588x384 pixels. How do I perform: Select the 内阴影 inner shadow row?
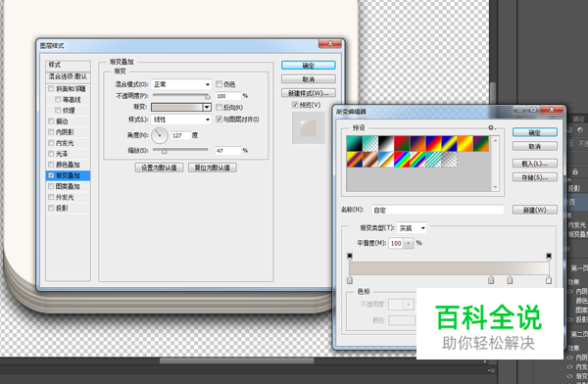point(68,132)
